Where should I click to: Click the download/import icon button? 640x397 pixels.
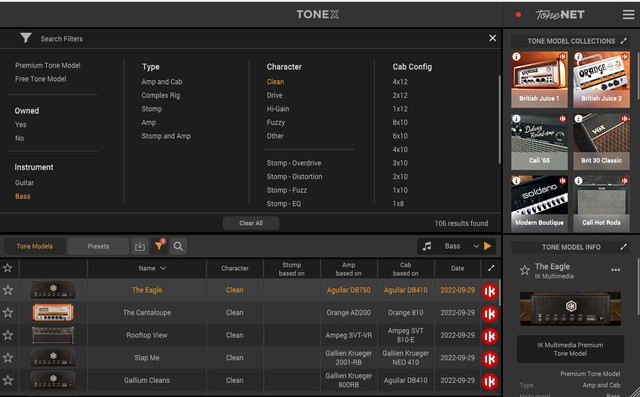click(x=140, y=246)
